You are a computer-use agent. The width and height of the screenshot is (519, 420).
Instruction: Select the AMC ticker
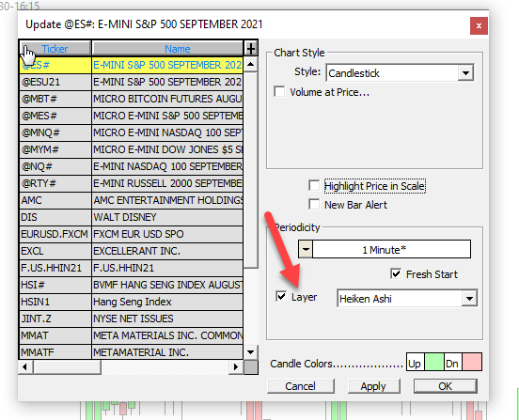[x=55, y=200]
